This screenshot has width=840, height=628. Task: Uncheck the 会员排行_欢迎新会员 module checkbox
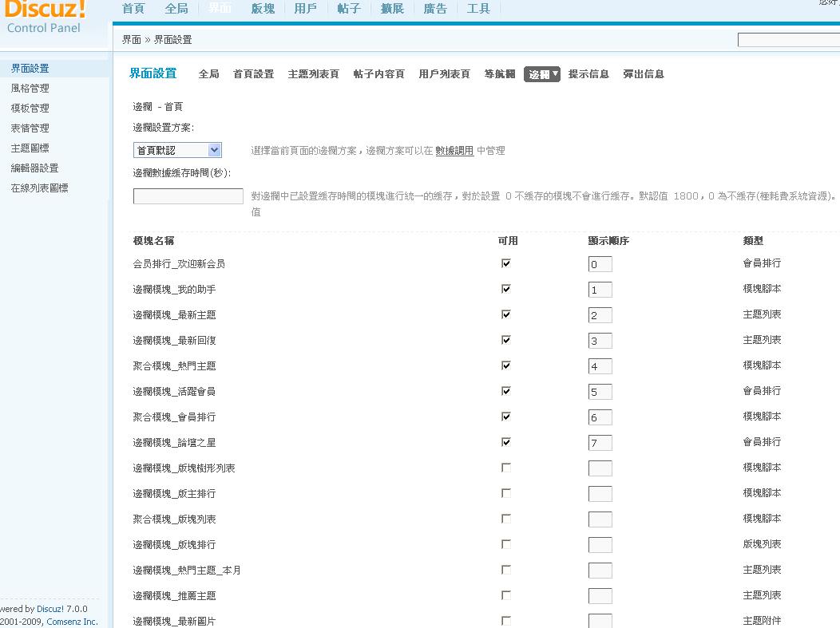click(505, 263)
